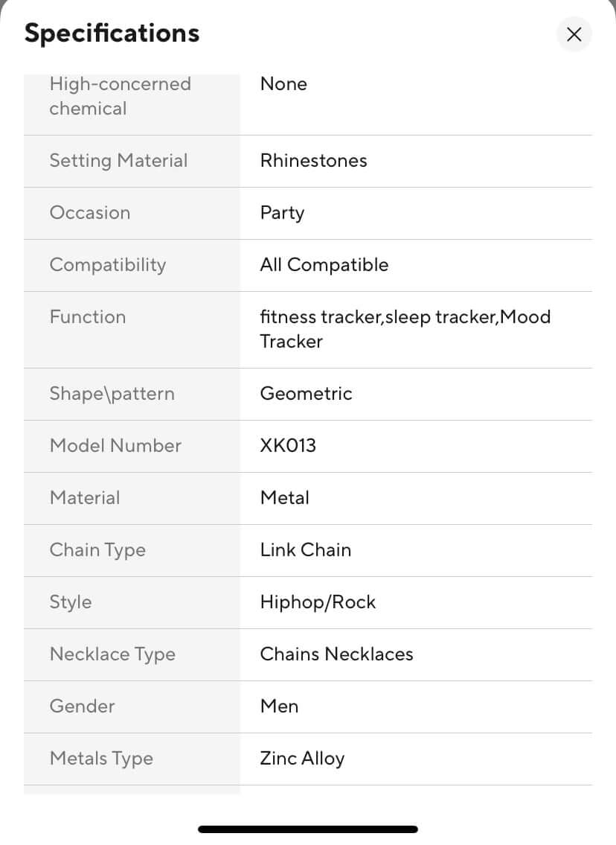Screen dimensions: 616x845
Task: Select the Setting Material label
Action: (x=118, y=161)
